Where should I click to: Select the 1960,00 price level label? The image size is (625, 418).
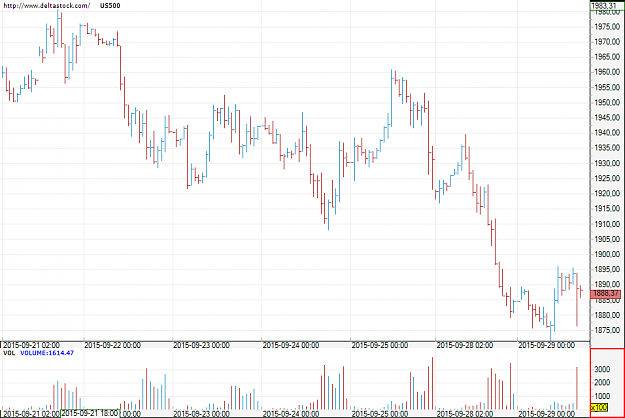pyautogui.click(x=607, y=72)
